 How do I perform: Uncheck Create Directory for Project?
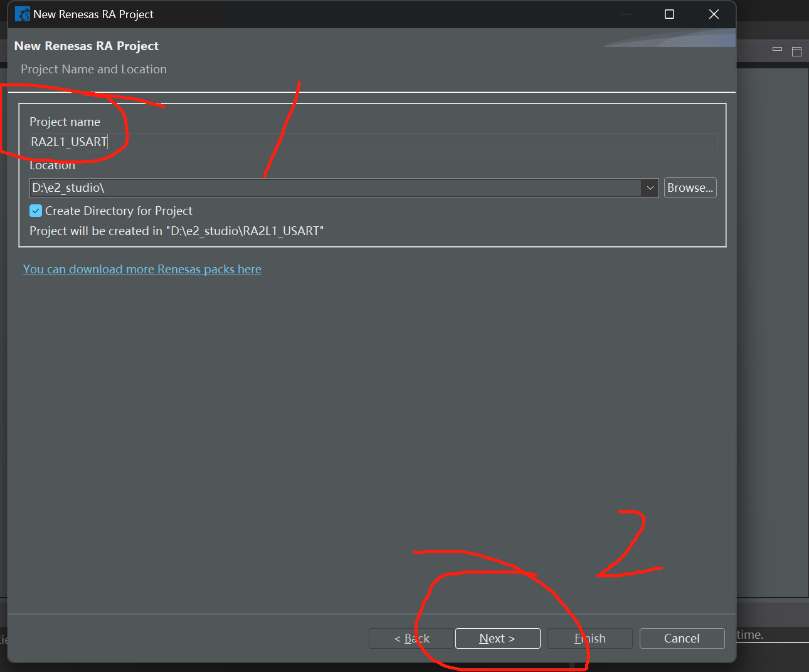click(36, 211)
